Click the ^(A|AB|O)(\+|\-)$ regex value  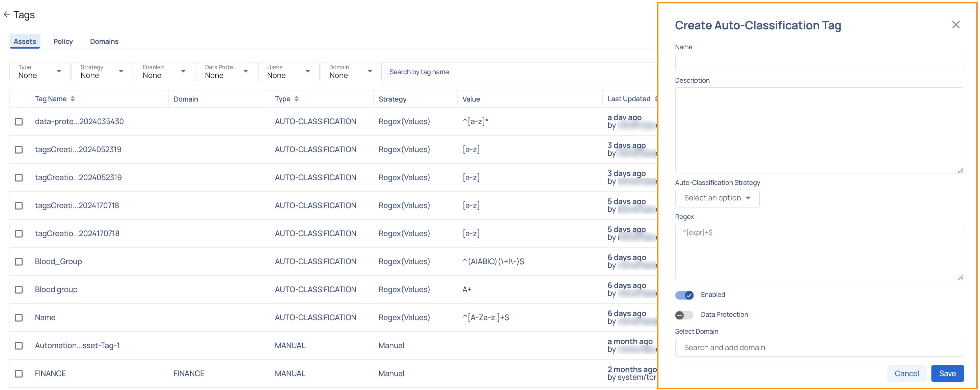pos(493,262)
